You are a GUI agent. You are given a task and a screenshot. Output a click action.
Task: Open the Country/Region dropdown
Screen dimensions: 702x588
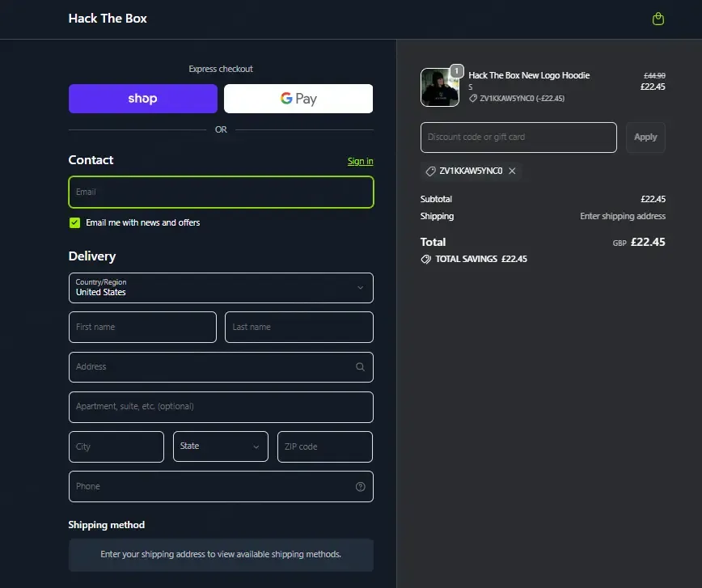(221, 288)
